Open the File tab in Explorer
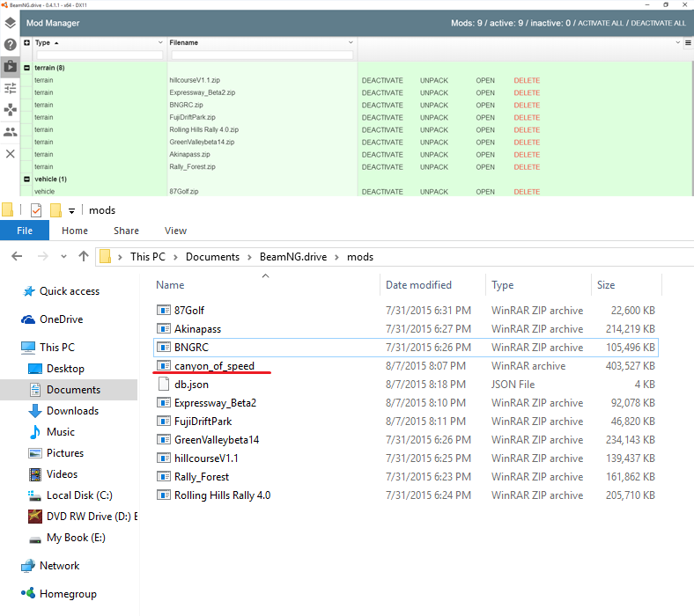This screenshot has height=616, width=694. [x=25, y=231]
